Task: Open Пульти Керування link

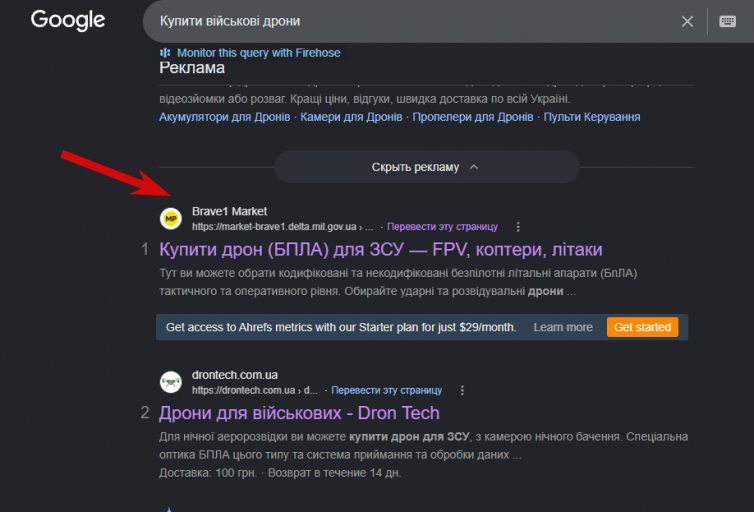Action: [x=591, y=117]
